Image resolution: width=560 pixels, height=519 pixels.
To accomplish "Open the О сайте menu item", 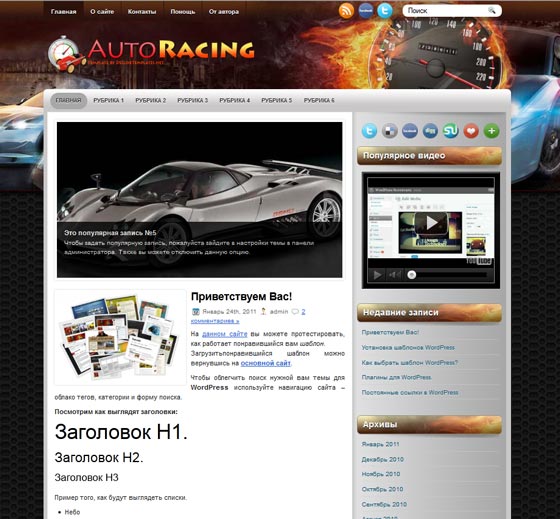I will (102, 11).
